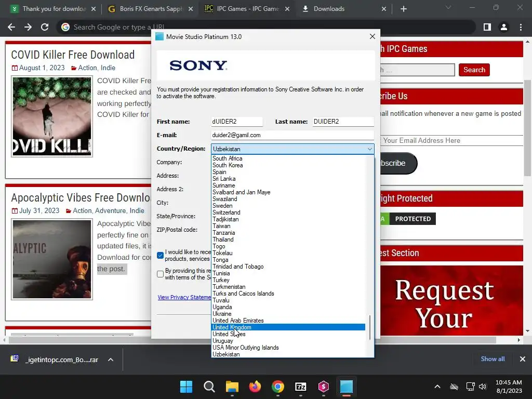Open Windows Start menu
The height and width of the screenshot is (399, 532).
(x=186, y=387)
